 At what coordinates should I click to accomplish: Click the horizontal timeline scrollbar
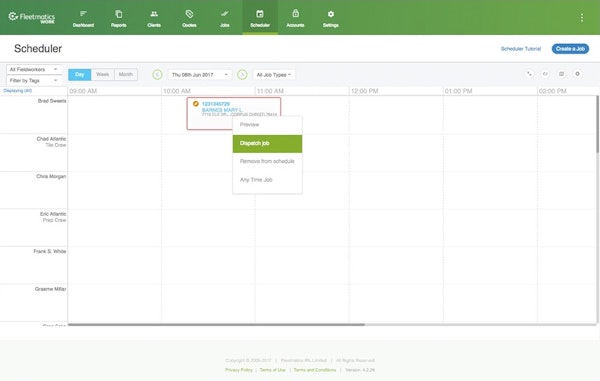coord(216,325)
